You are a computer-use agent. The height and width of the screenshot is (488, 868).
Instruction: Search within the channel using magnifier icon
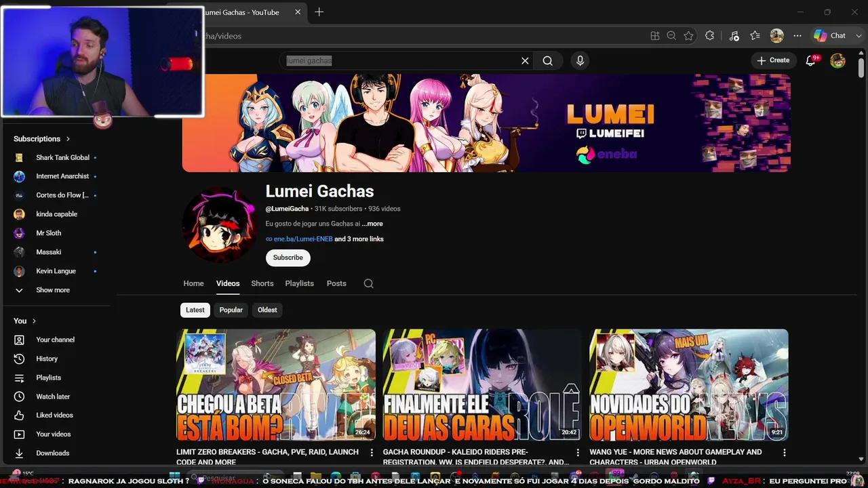[x=368, y=283]
